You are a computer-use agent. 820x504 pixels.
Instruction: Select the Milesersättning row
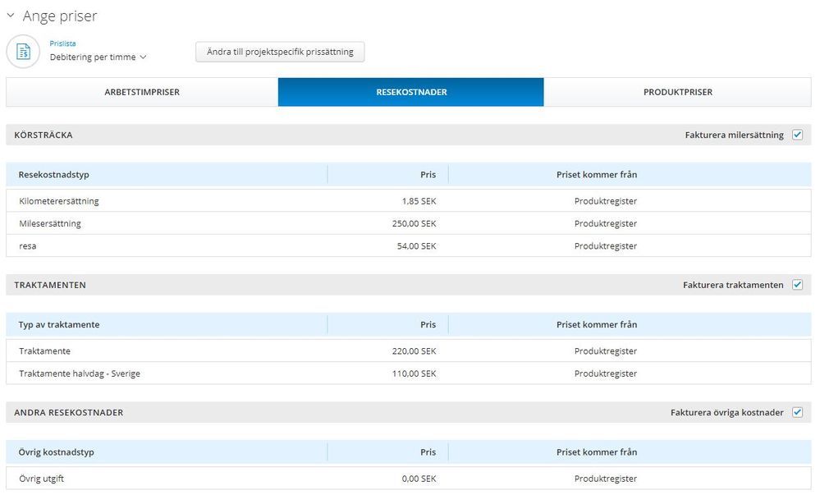pyautogui.click(x=409, y=223)
